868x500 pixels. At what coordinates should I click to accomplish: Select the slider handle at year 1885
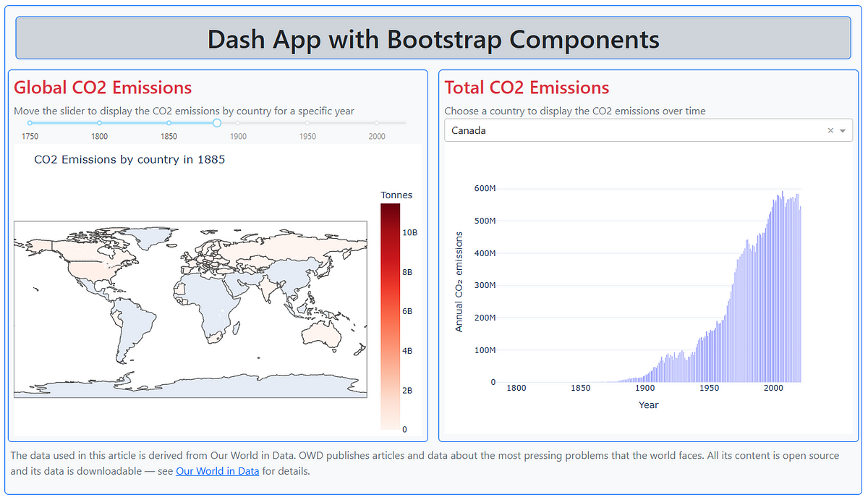216,123
